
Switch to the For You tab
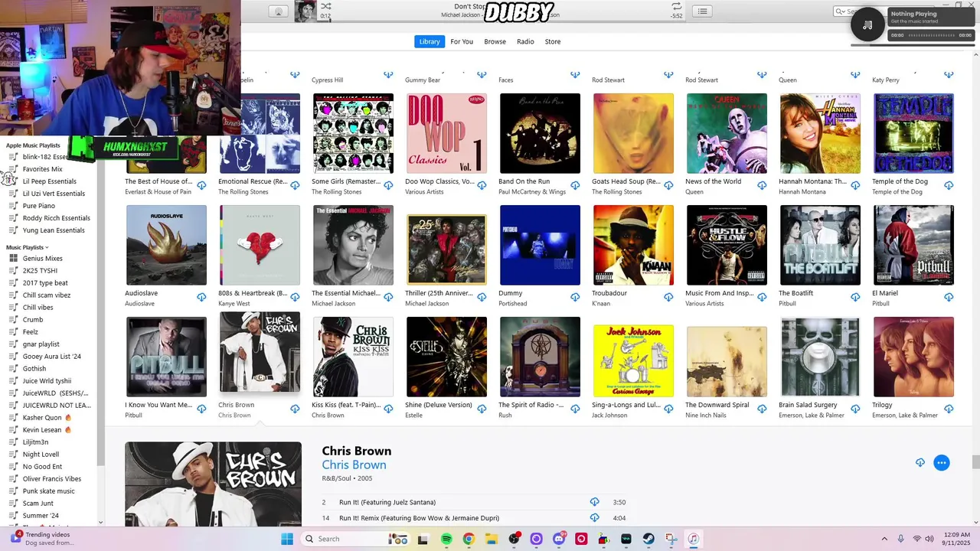point(462,41)
